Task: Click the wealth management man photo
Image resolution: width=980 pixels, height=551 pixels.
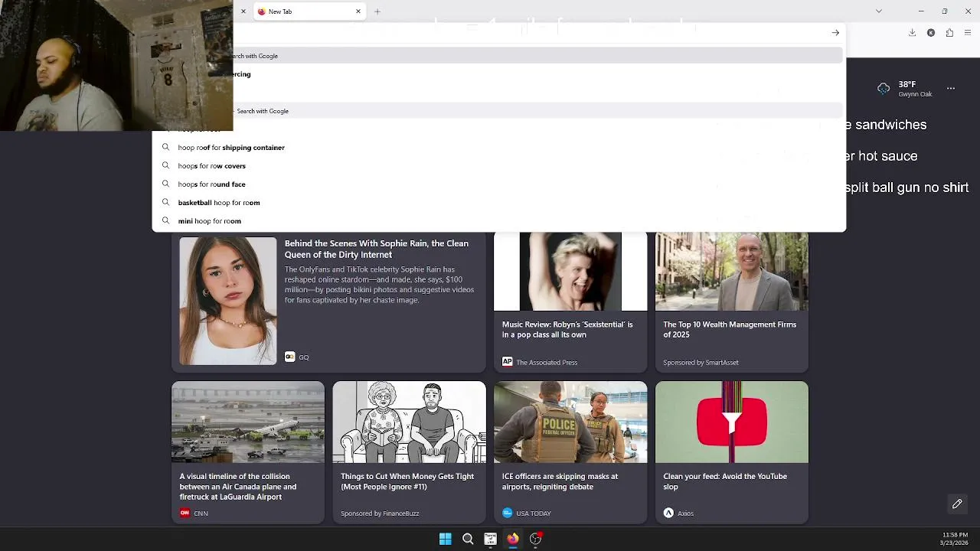Action: click(732, 272)
